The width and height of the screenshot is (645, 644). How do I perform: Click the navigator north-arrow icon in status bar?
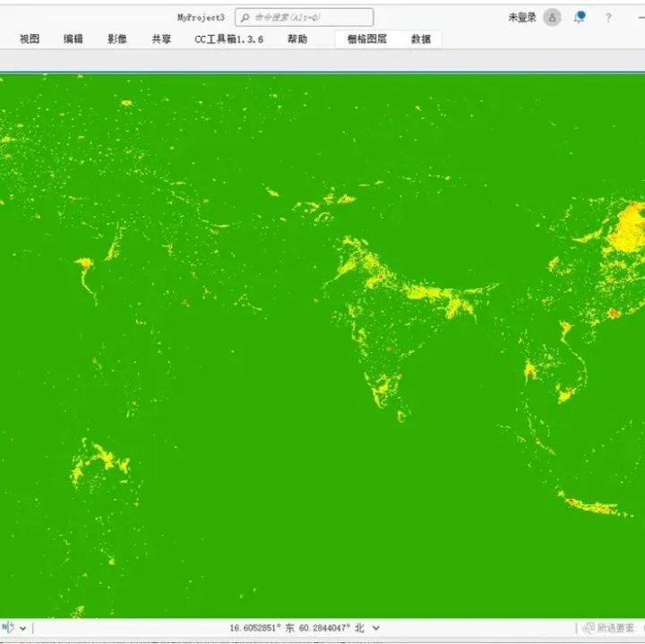click(x=8, y=627)
